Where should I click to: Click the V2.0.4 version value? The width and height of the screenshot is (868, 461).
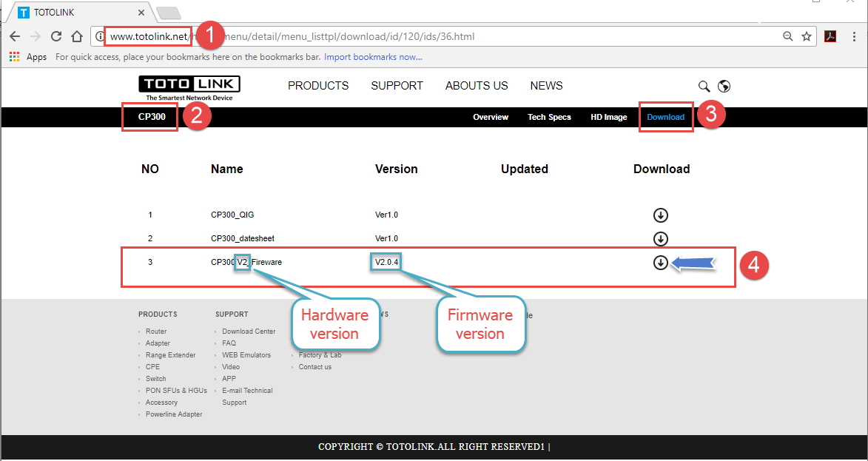386,263
